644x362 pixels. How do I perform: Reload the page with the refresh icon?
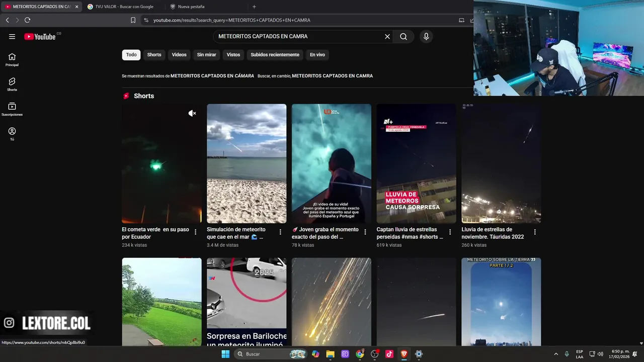click(x=27, y=20)
